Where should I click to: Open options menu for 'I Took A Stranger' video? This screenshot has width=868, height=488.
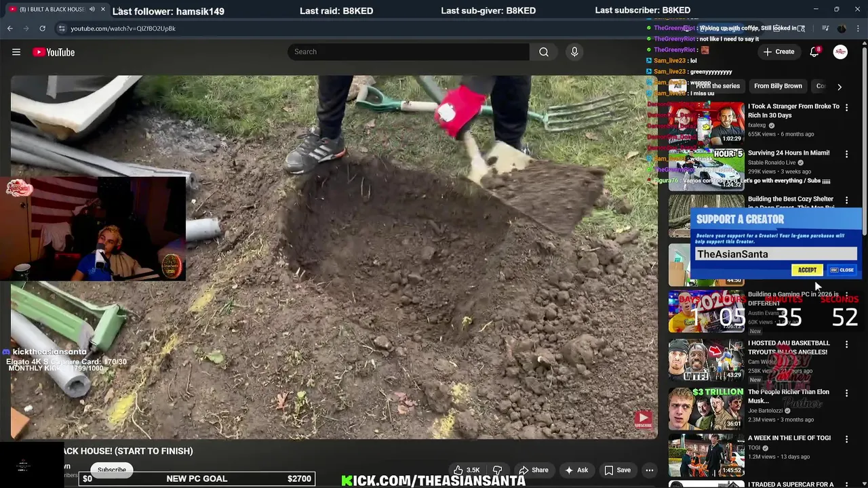click(846, 108)
